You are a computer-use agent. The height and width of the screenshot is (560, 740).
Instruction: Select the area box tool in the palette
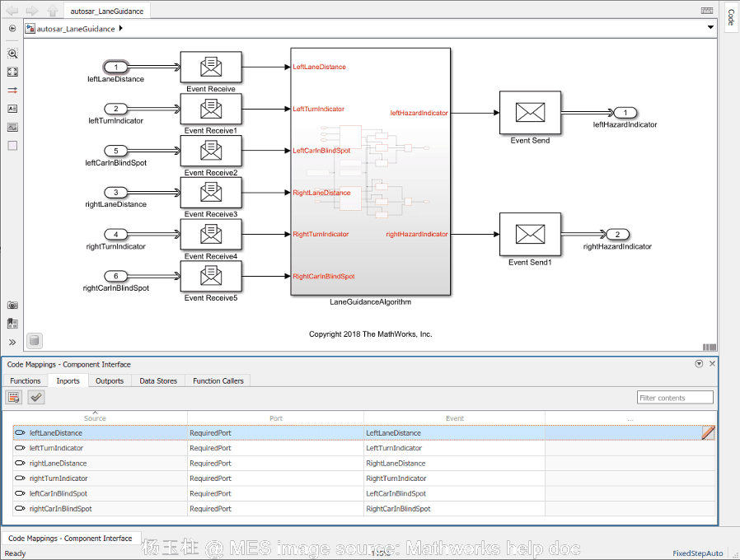pyautogui.click(x=12, y=145)
